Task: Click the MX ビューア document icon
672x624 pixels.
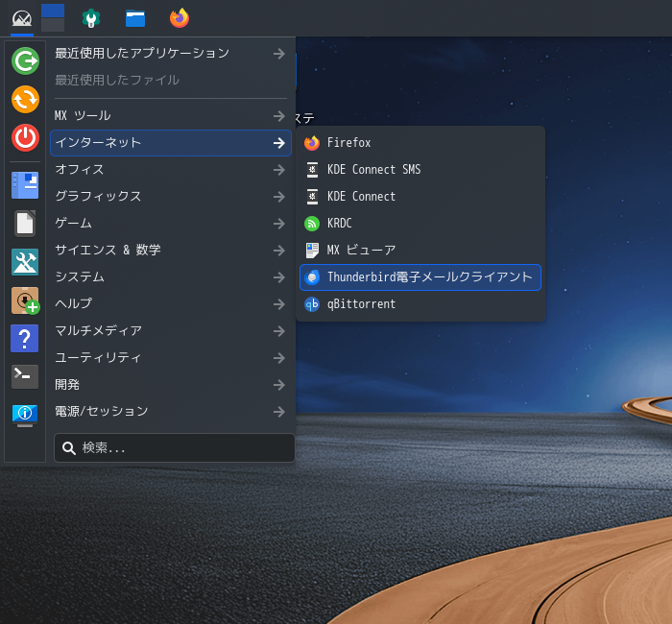Action: click(x=312, y=251)
